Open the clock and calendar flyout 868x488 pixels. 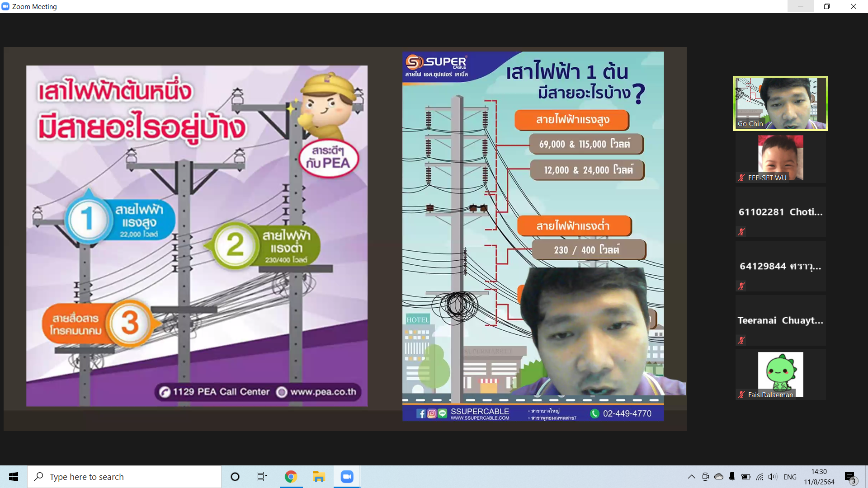tap(819, 477)
